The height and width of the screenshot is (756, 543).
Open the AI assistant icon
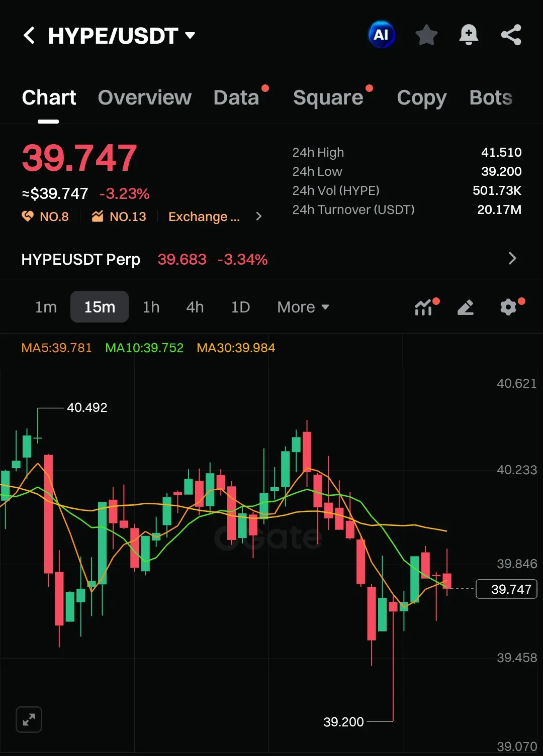[382, 35]
